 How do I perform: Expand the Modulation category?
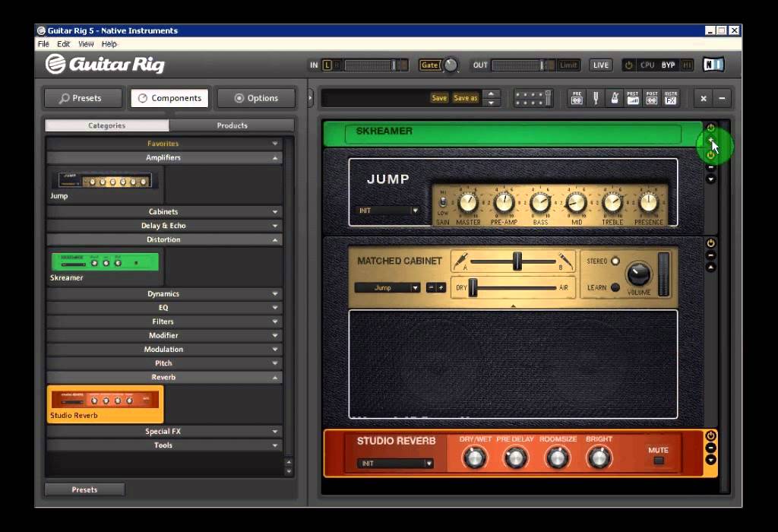pyautogui.click(x=164, y=350)
